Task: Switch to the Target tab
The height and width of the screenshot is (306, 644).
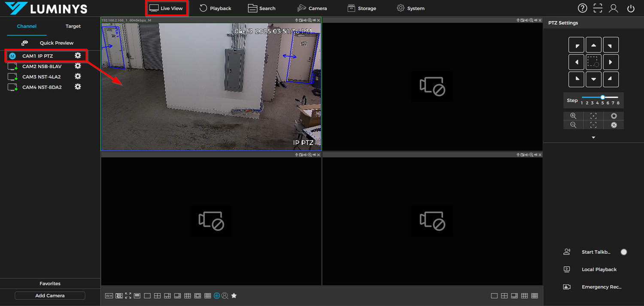Action: click(73, 26)
